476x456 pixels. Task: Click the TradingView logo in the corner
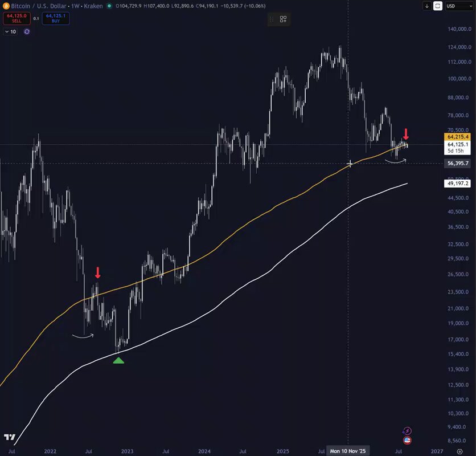[10, 437]
